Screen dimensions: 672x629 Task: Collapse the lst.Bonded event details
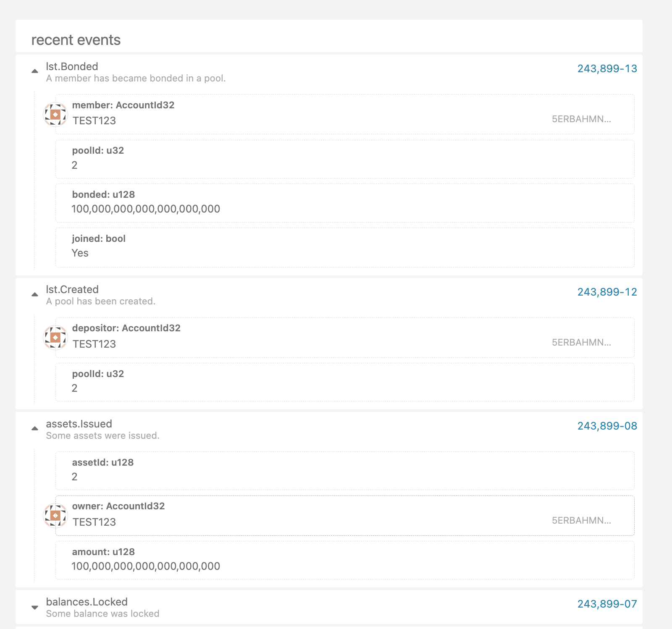tap(35, 71)
